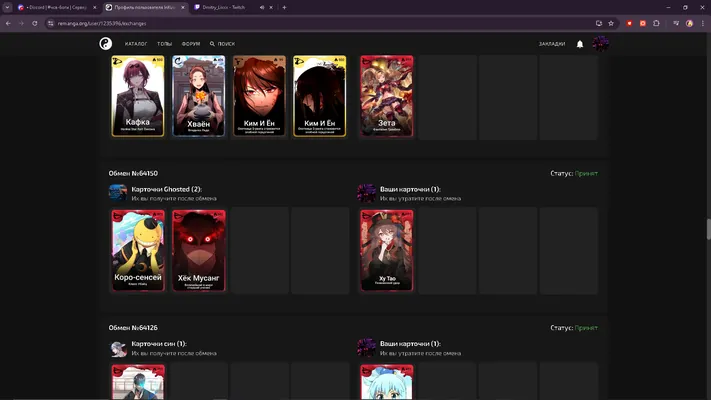
Task: Open ЗАКЛАДКИ bookmarks link
Action: coord(551,44)
